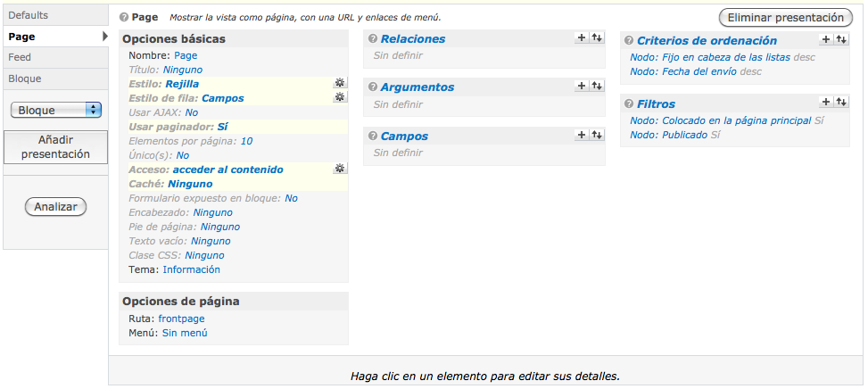This screenshot has height=389, width=868.
Task: Open the help icon beside Relaciones
Action: 372,39
